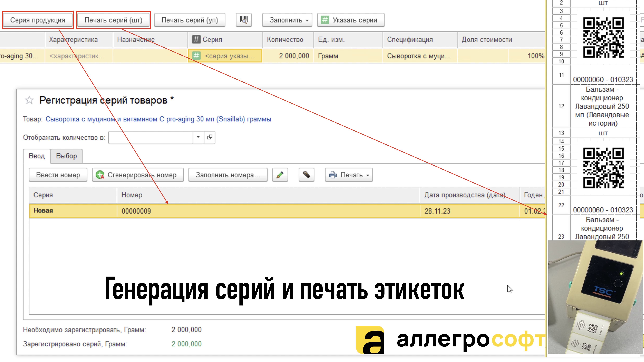This screenshot has height=362, width=644.
Task: Click Указать серии button
Action: 351,20
